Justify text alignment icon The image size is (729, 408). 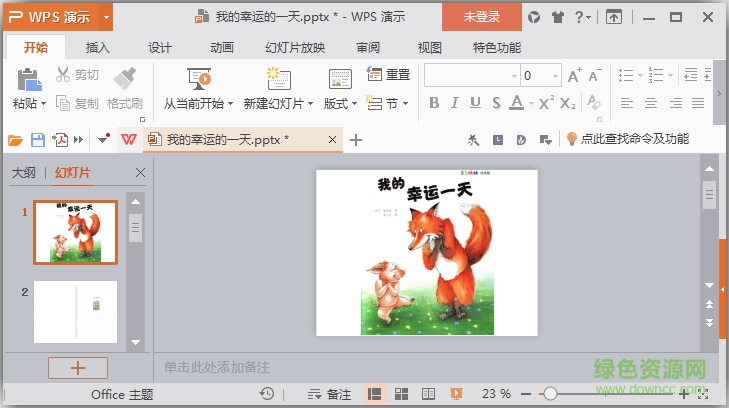point(698,103)
